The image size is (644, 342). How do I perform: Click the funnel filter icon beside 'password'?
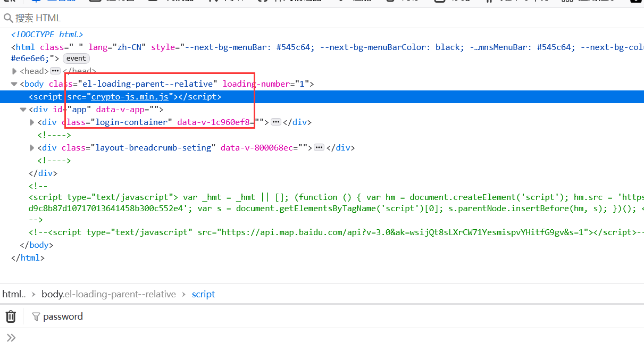click(36, 316)
